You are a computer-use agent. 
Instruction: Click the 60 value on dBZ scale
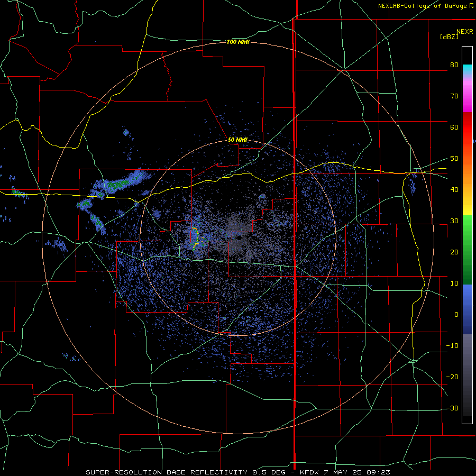coord(454,127)
